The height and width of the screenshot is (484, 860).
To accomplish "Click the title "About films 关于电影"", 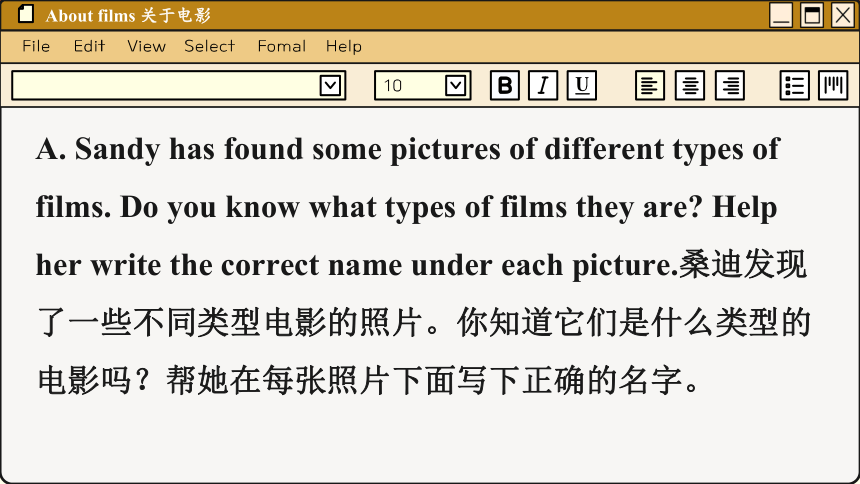I will 128,15.
